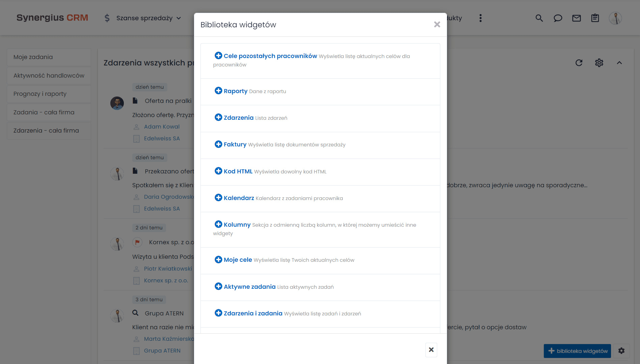Add the Raporty widget via plus icon

click(x=218, y=91)
